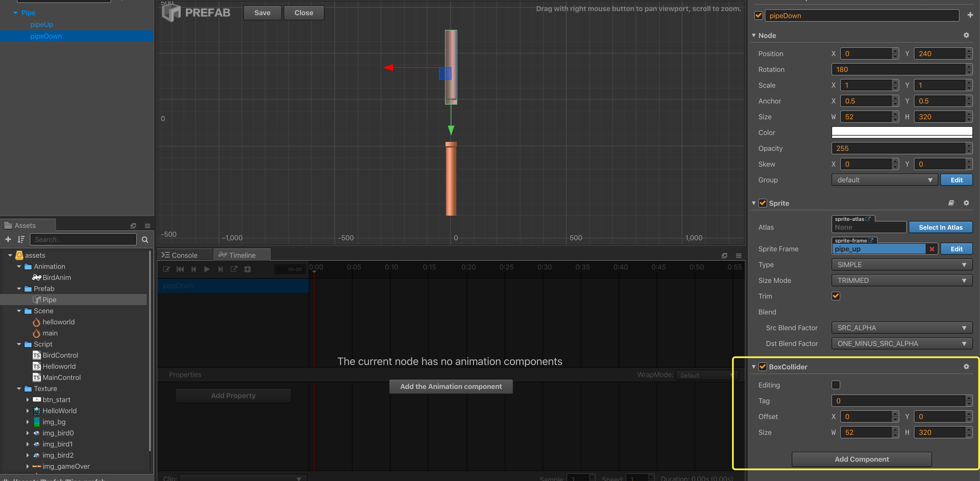Viewport: 980px width, 481px height.
Task: Toggle the BoxCollider Editing checkbox
Action: click(836, 385)
